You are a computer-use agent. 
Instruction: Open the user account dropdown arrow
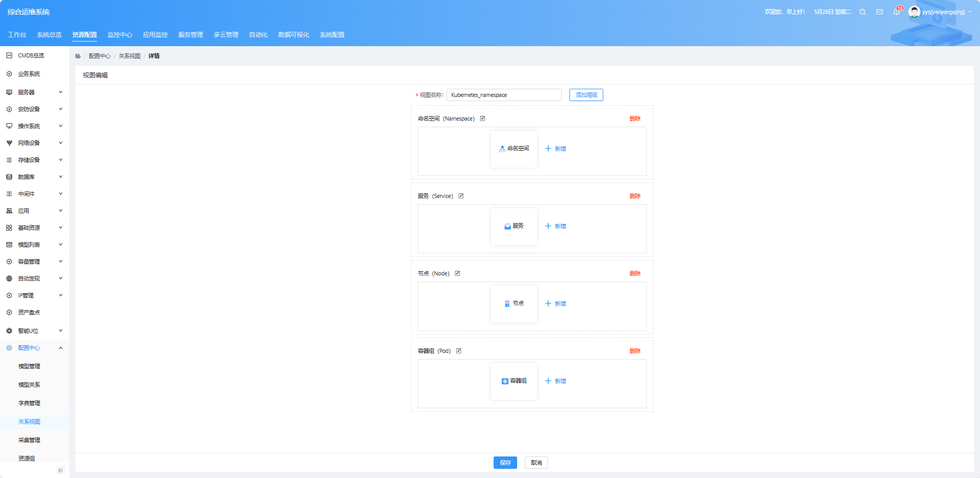pyautogui.click(x=970, y=12)
